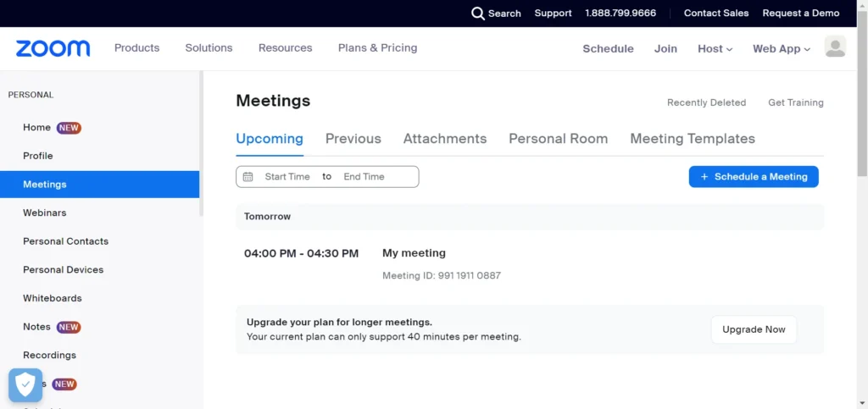
Task: Switch to the Attachments tab
Action: point(445,139)
